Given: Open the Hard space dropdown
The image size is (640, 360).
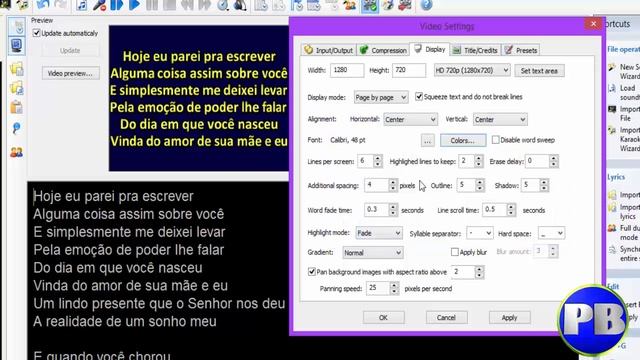Looking at the screenshot, I should click(551, 233).
